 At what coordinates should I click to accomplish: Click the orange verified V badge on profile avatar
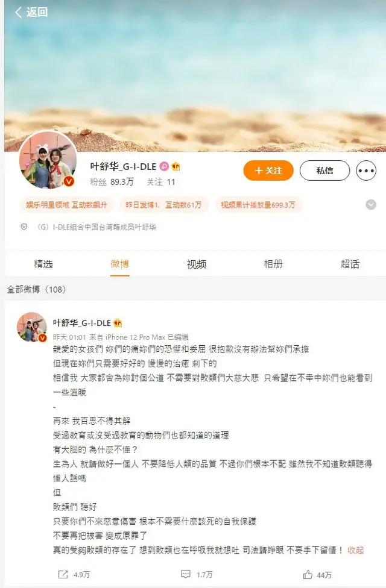(x=68, y=181)
